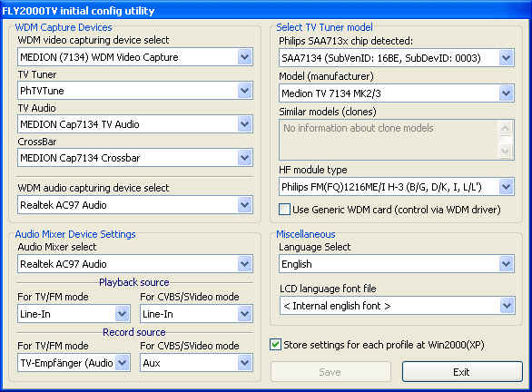Enable Use Generic WDM card checkbox
The image size is (532, 392).
click(x=284, y=210)
